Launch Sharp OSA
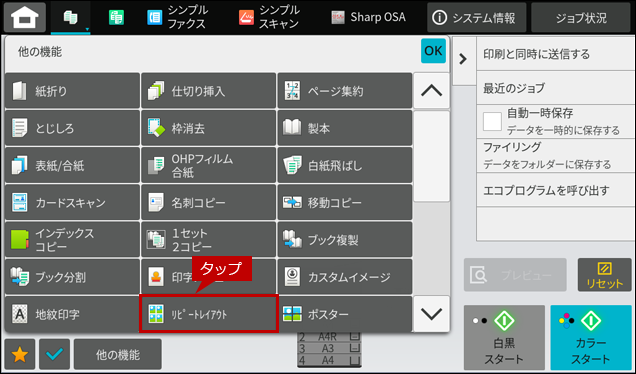The height and width of the screenshot is (374, 636). (x=368, y=17)
